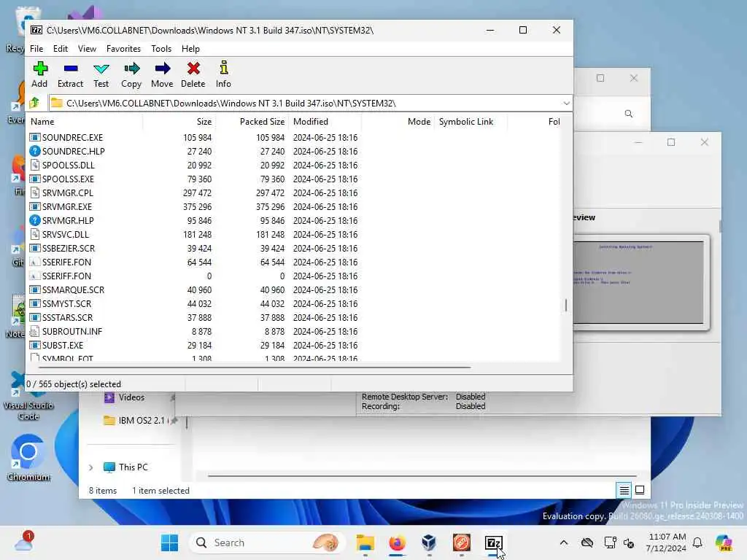Select SRVMGR.HLP help file icon
747x560 pixels.
[34, 220]
